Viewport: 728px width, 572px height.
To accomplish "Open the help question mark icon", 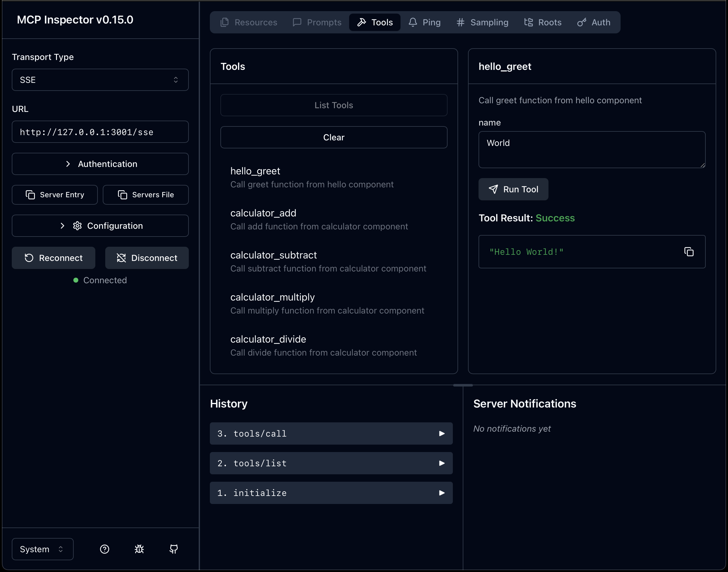I will coord(104,549).
